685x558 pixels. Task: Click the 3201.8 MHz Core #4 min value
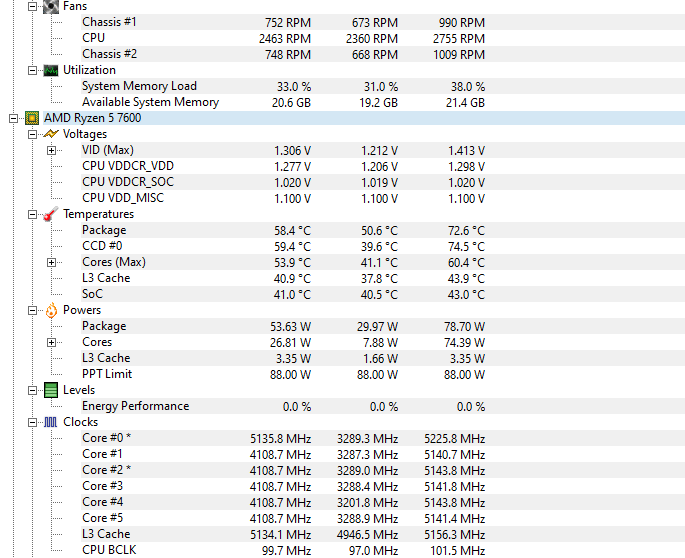point(367,503)
